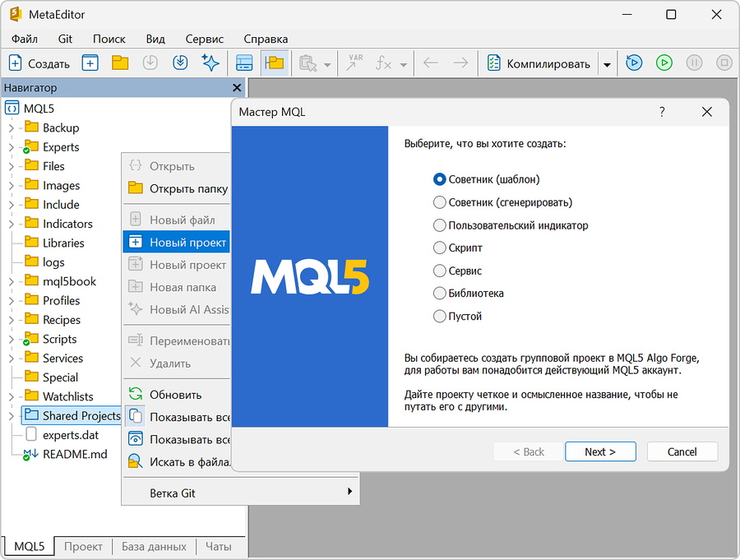Click the Cancel button in wizard
Image resolution: width=740 pixels, height=560 pixels.
682,452
